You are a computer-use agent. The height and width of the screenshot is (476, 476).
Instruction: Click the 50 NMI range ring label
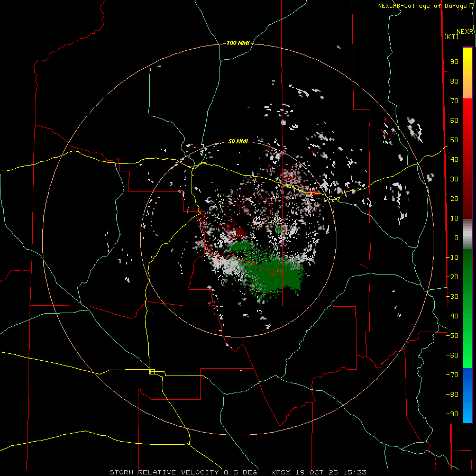pos(238,141)
